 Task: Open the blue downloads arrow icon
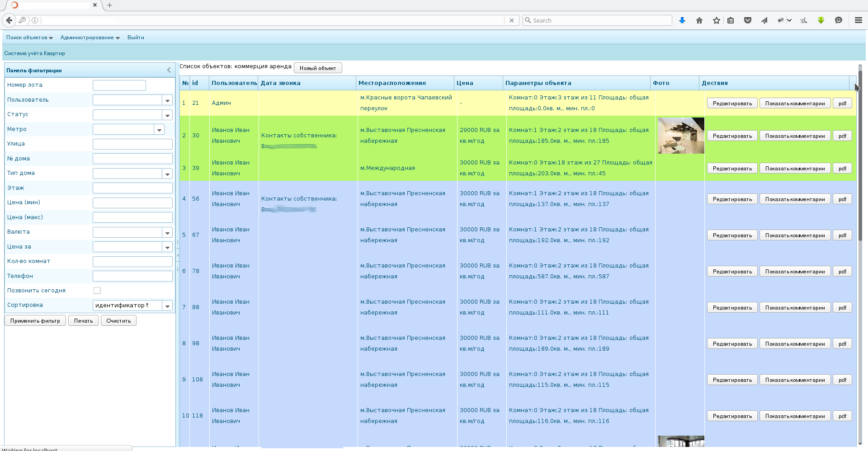(x=682, y=20)
